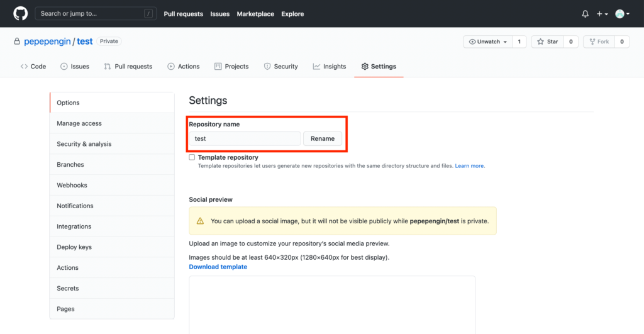Select Secrets in sidebar

pyautogui.click(x=112, y=288)
